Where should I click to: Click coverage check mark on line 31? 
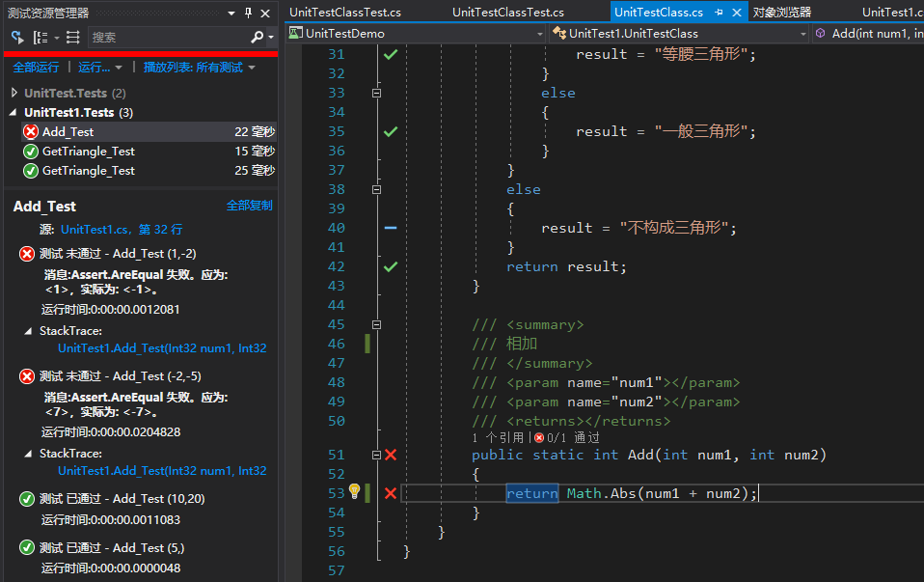[391, 54]
